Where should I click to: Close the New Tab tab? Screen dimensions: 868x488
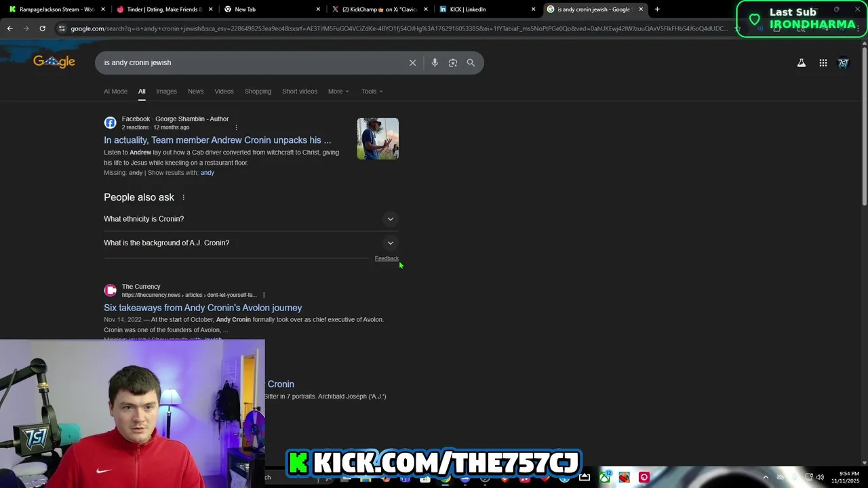[x=318, y=9]
